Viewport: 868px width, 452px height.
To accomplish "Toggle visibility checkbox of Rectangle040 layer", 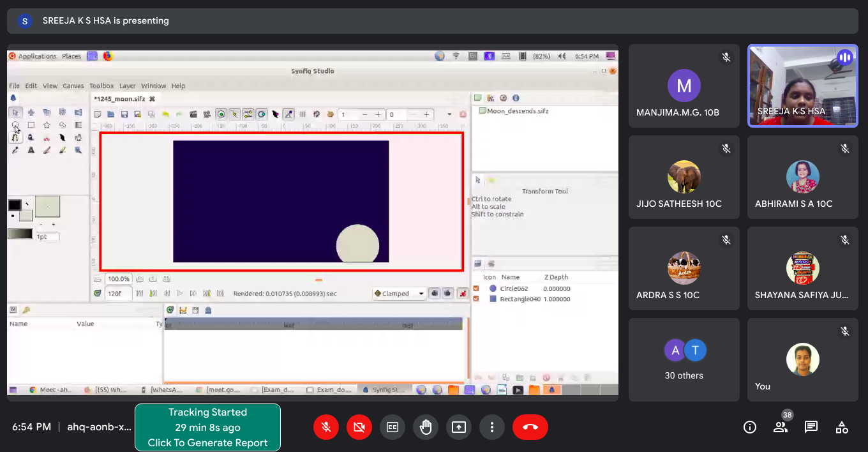I will [x=476, y=299].
